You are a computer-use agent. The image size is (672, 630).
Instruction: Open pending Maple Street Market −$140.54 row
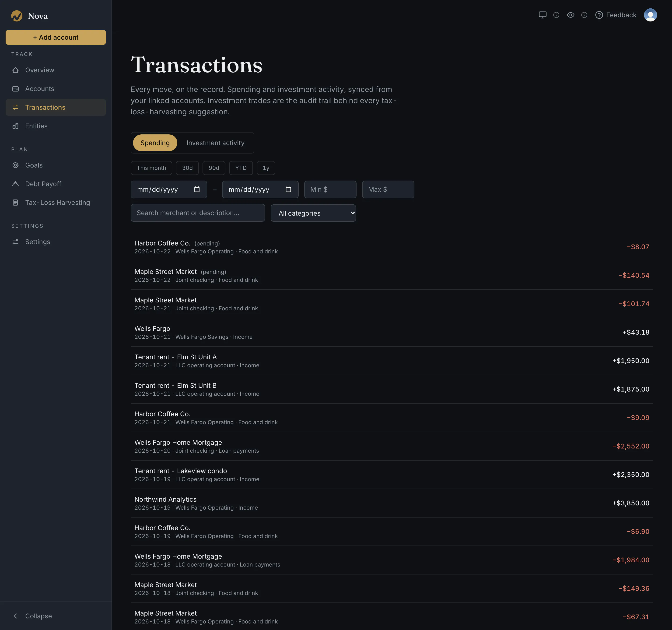tap(392, 276)
